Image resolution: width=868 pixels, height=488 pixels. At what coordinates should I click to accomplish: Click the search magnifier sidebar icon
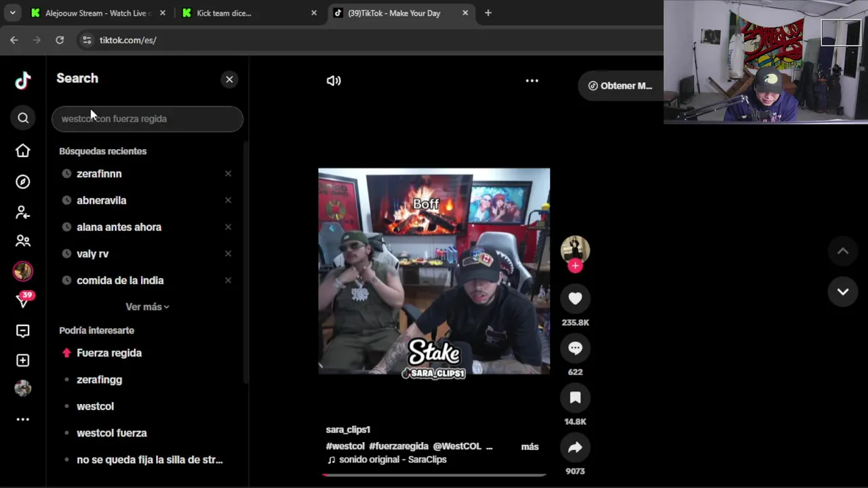23,119
